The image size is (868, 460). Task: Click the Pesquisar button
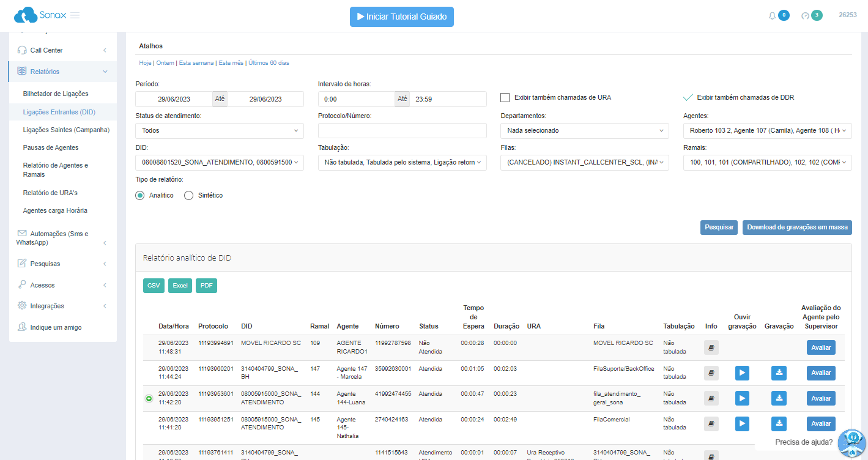(719, 227)
